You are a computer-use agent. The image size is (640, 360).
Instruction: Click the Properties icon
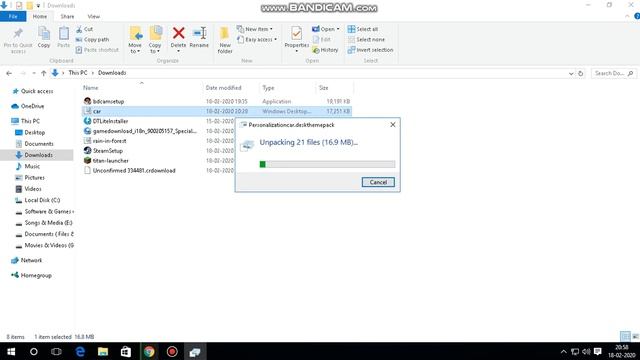[297, 33]
